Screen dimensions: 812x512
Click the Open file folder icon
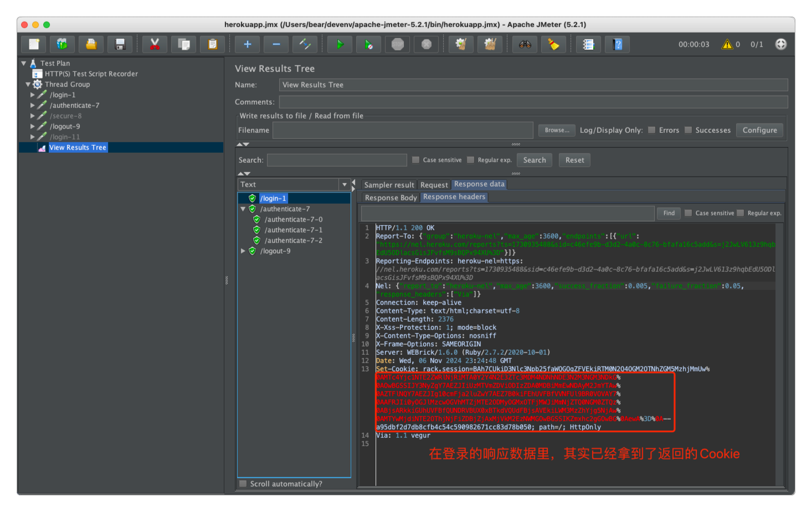click(91, 44)
